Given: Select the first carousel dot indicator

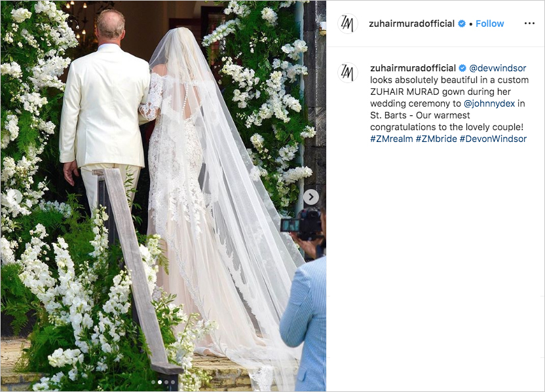Looking at the screenshot, I should point(153,382).
